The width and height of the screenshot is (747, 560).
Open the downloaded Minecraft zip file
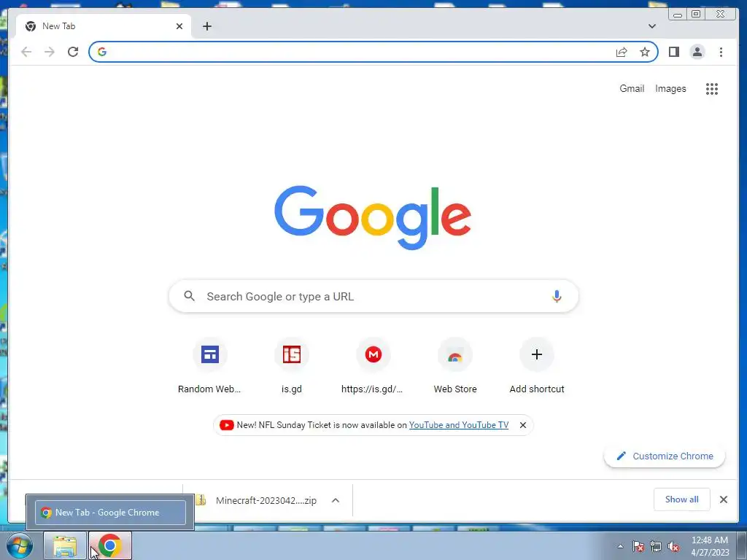tap(266, 500)
